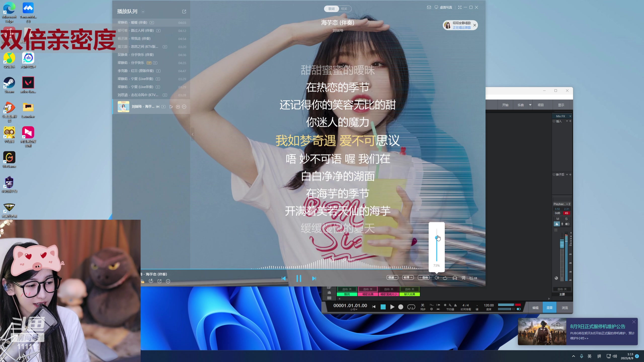
Task: Open the 倍速 playback speed dropdown
Action: pyautogui.click(x=392, y=278)
